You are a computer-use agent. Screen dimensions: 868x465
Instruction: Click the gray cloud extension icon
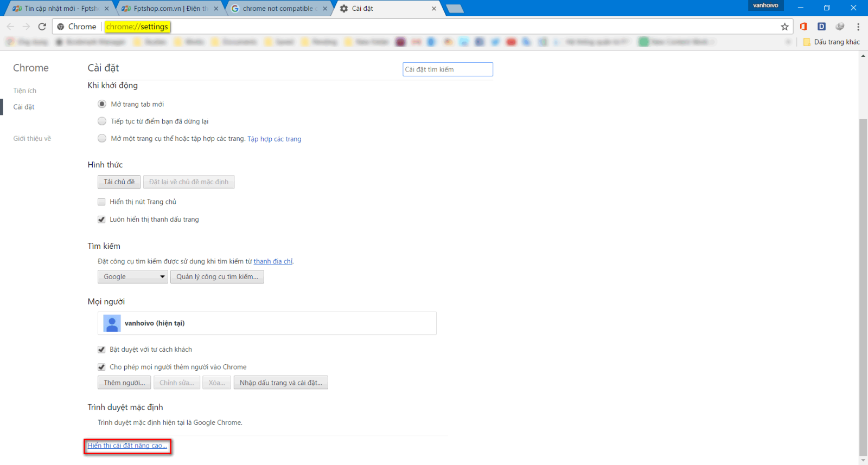(x=840, y=27)
